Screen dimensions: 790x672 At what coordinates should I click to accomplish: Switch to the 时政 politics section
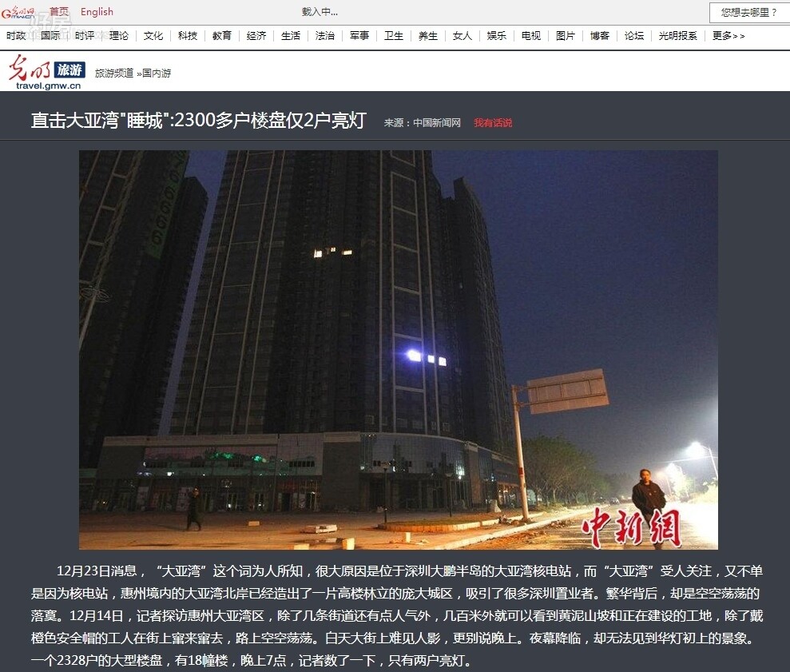pyautogui.click(x=16, y=35)
